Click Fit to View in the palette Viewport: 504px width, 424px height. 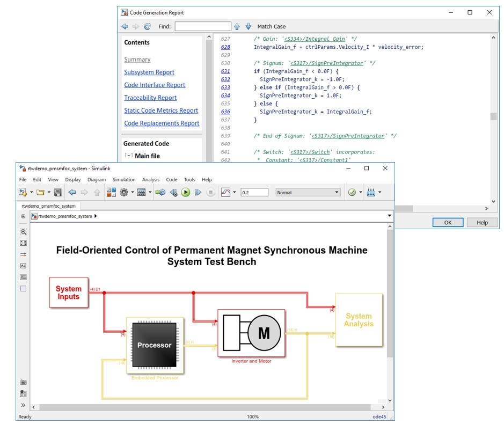(23, 243)
